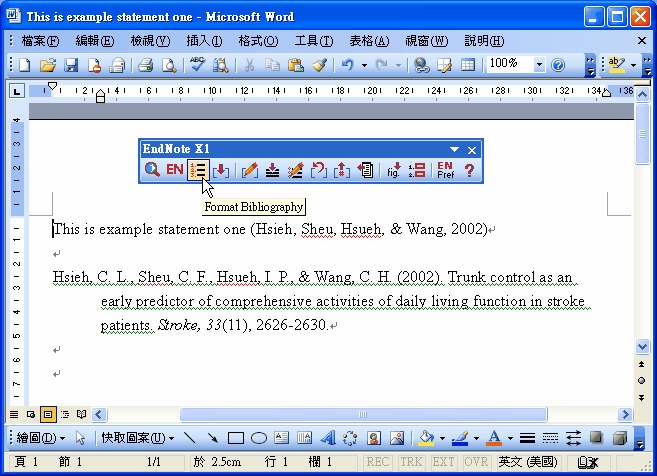Open Microsoft Word Help icon
This screenshot has width=657, height=476.
point(558,65)
